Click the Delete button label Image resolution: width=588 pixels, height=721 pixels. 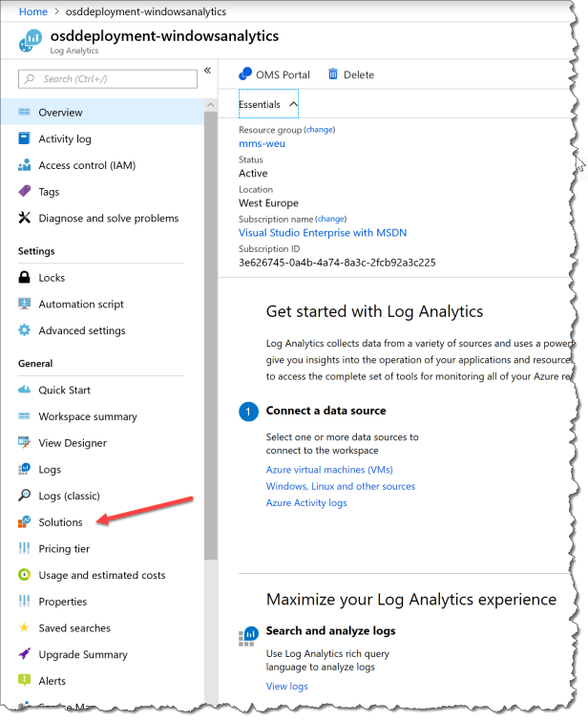[x=359, y=74]
